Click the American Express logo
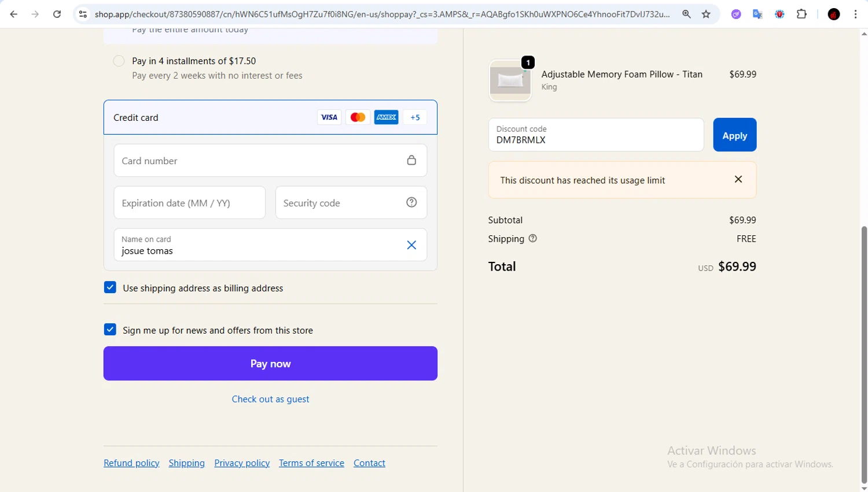 click(386, 117)
